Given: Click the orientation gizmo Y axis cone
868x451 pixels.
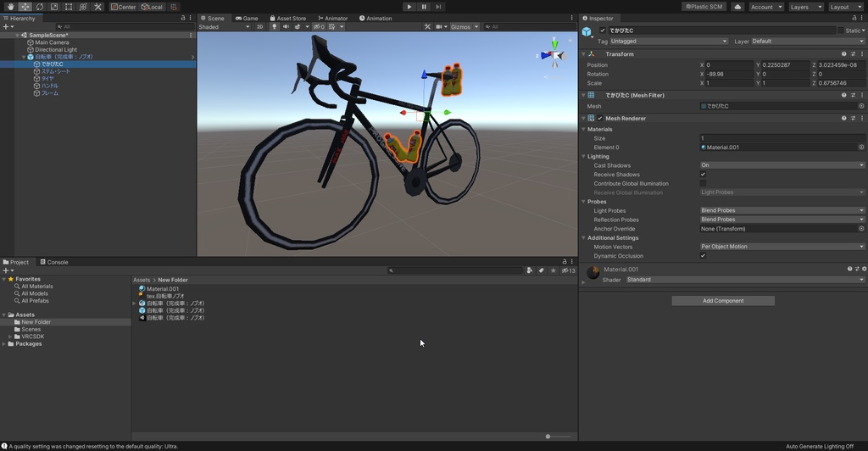Looking at the screenshot, I should [x=554, y=44].
